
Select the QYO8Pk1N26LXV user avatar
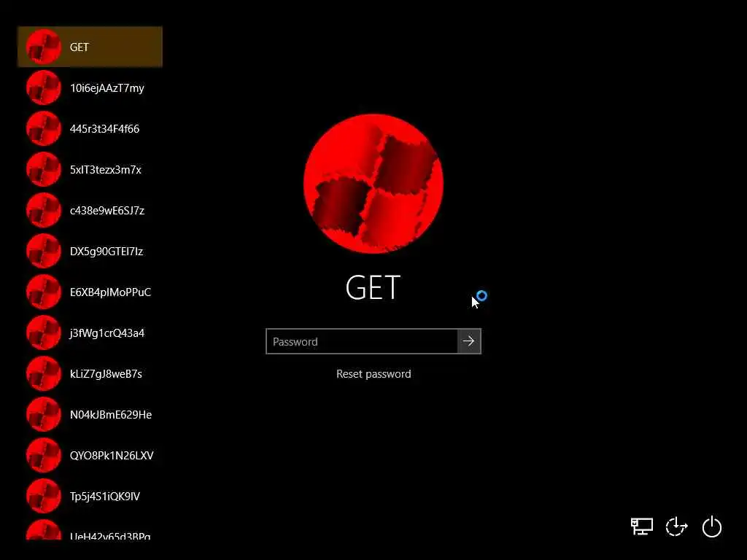tap(43, 455)
